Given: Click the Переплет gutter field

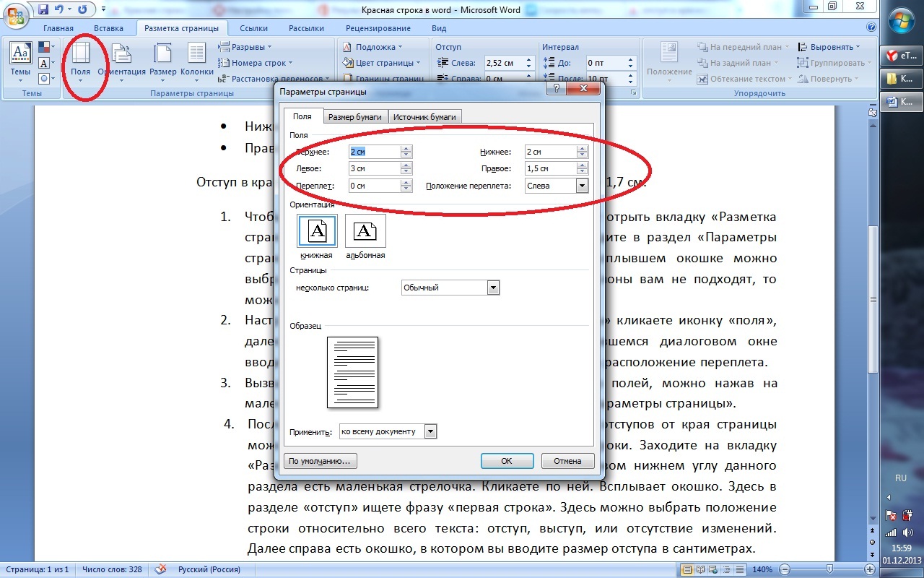Looking at the screenshot, I should point(375,186).
